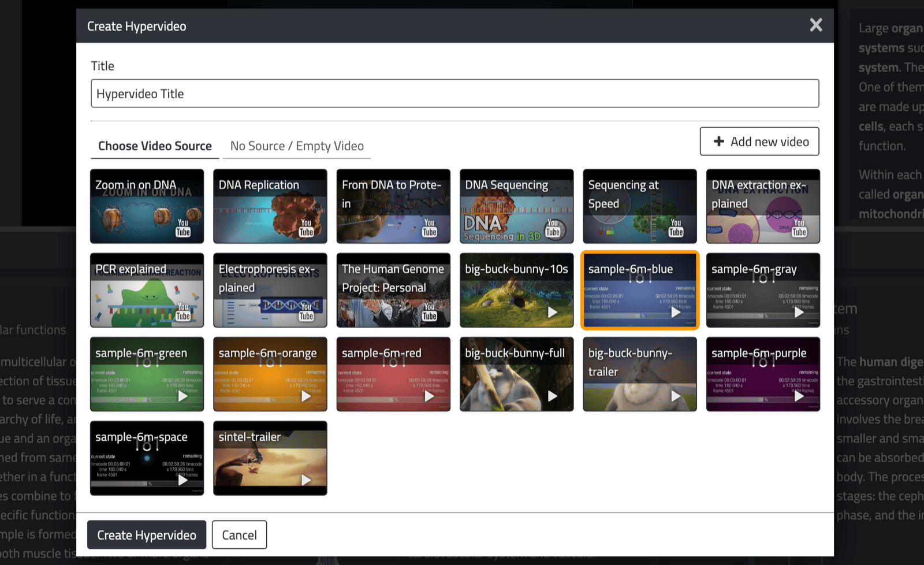Select the Zoom in on DNA video
The image size is (924, 565).
point(147,206)
